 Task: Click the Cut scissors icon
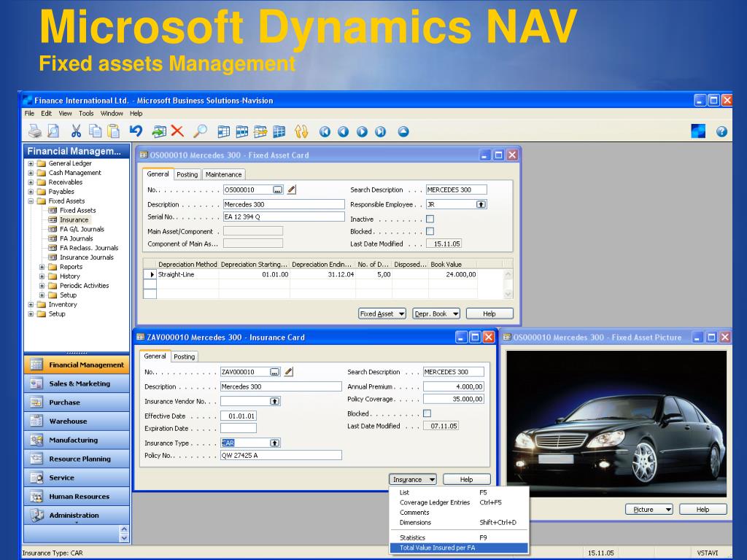pos(76,131)
